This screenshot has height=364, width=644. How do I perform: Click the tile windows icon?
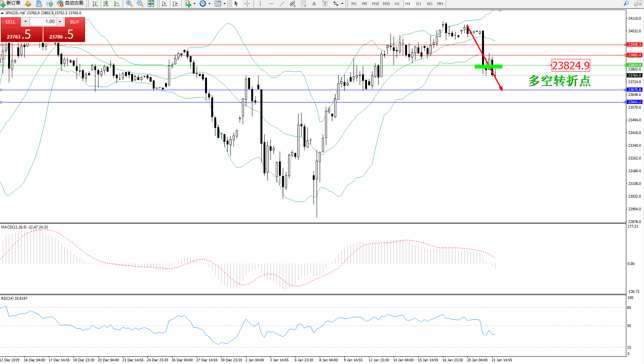[x=151, y=3]
